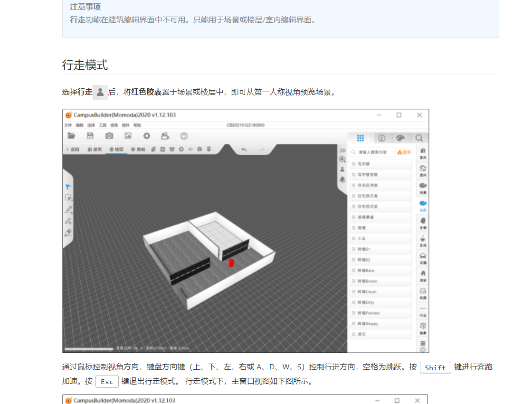Select the 砖墙Bare texture row
532x404 pixels.
[x=381, y=270]
